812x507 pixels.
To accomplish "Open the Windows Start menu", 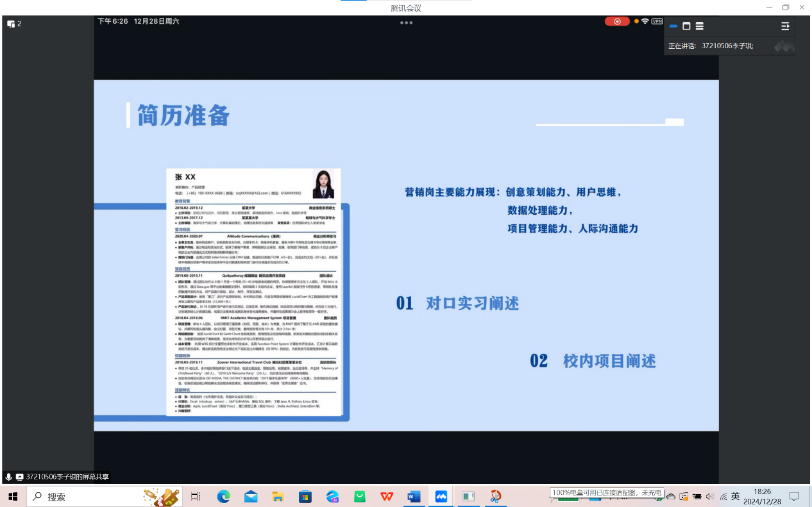I will 12,496.
